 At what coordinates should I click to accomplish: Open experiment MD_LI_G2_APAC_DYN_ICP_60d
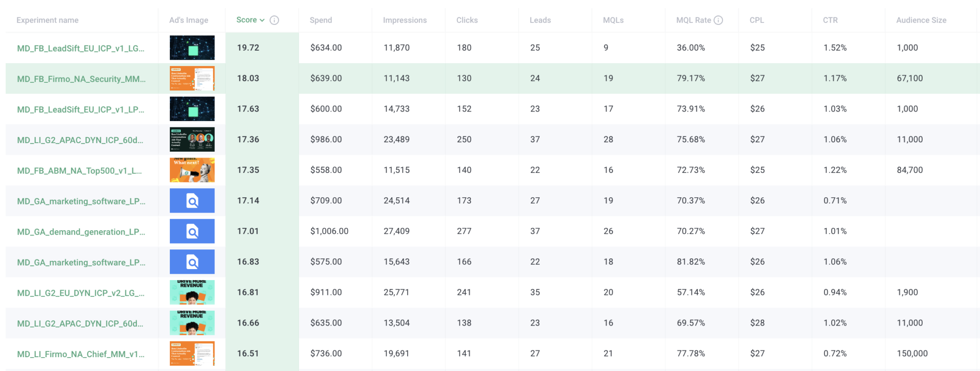click(79, 139)
